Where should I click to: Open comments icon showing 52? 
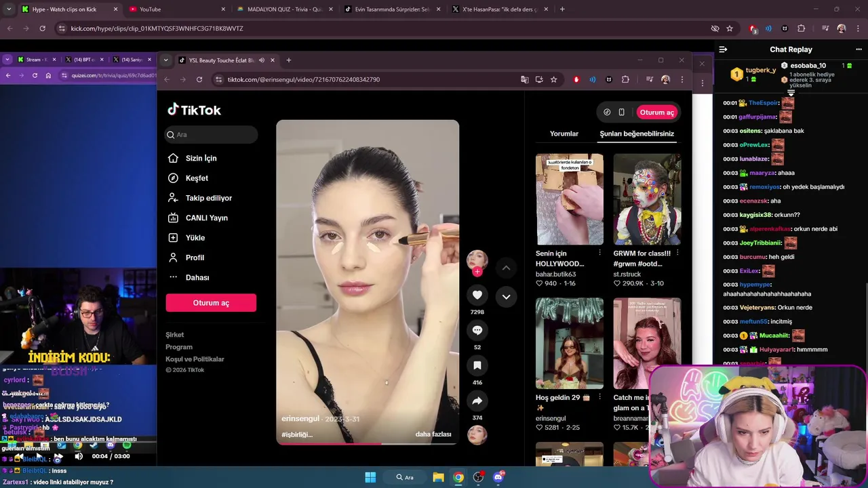coord(477,329)
